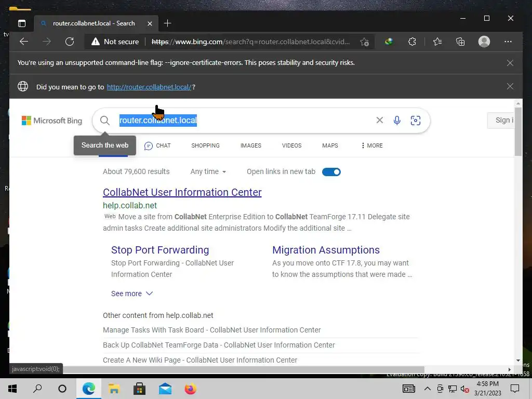532x399 pixels.
Task: Open News and interests taskbar icon
Action: pos(409,389)
